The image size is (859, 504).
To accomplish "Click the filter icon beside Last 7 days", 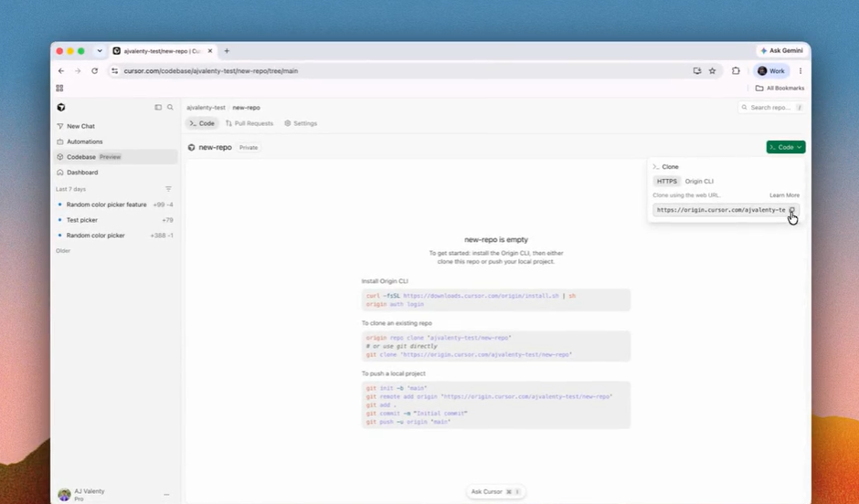I will pos(168,189).
